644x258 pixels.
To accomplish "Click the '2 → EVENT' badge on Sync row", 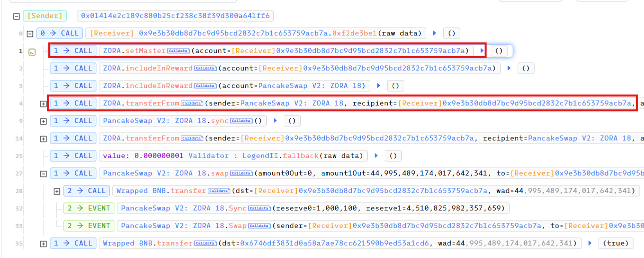I will click(x=88, y=208).
